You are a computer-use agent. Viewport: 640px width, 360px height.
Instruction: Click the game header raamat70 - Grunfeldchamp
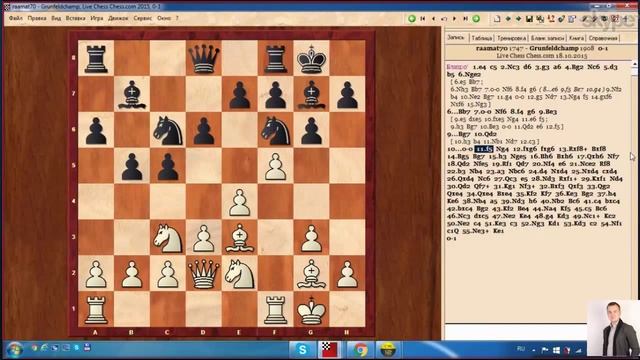coord(541,48)
